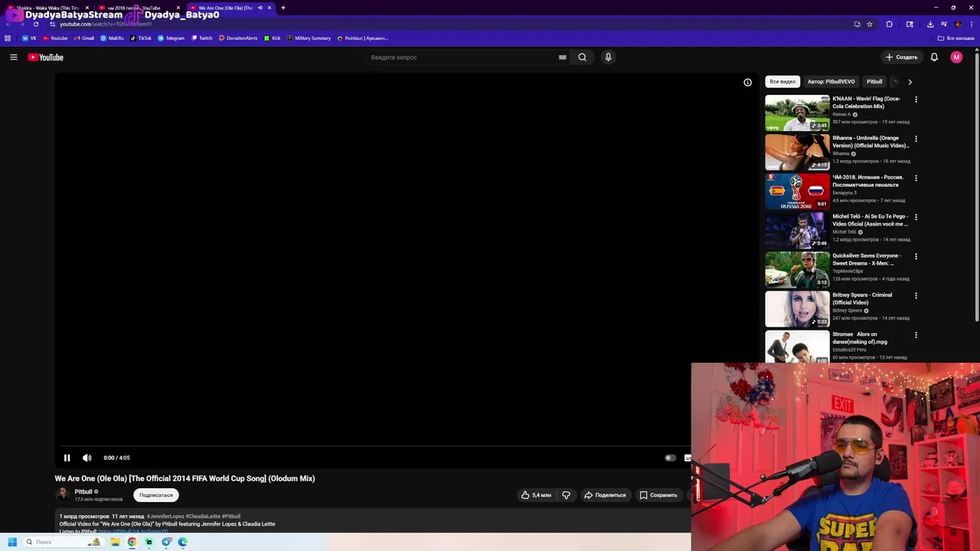Viewport: 980px width, 551px height.
Task: Select the Pitbull filter chip
Action: point(874,82)
